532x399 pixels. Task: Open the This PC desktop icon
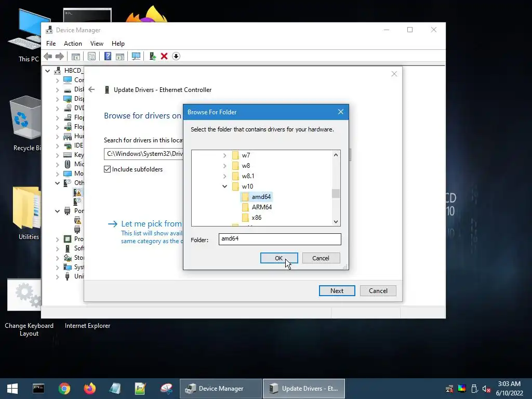click(x=29, y=36)
